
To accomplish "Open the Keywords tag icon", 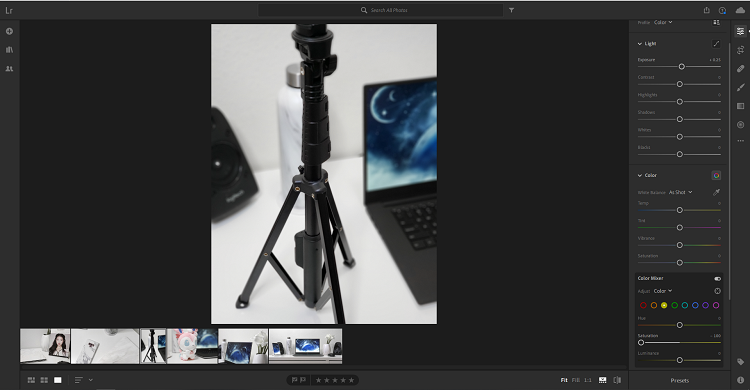I will (x=740, y=362).
